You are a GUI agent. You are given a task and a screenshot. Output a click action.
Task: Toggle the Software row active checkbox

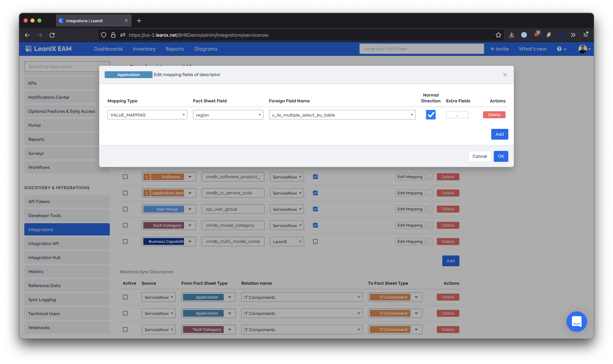tap(125, 177)
